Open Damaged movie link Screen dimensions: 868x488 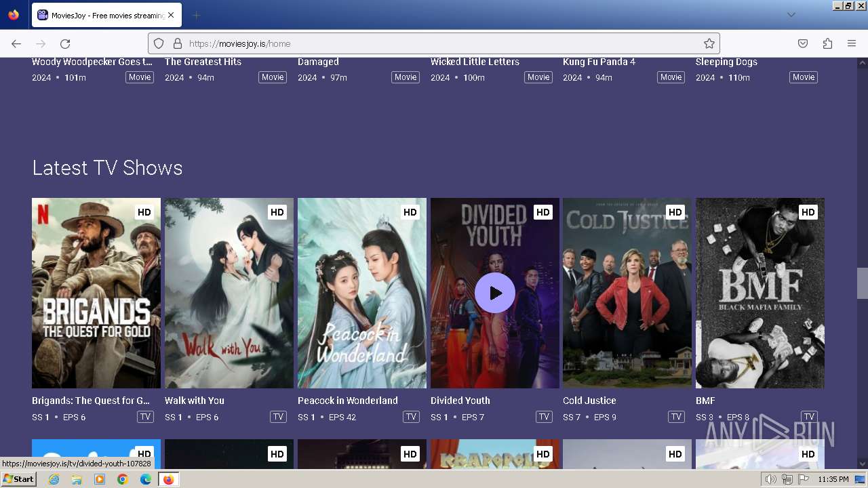[x=318, y=62]
